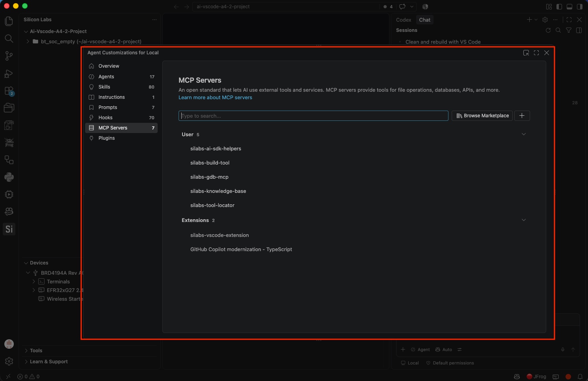This screenshot has height=381, width=588.
Task: Expand the bt_soc_empty folder
Action: click(28, 41)
